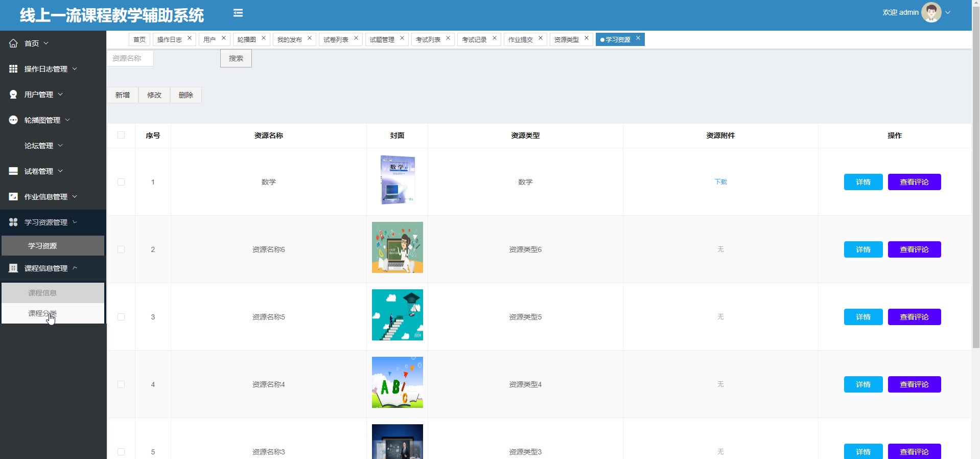Close the 资源类型 tab

click(x=587, y=38)
